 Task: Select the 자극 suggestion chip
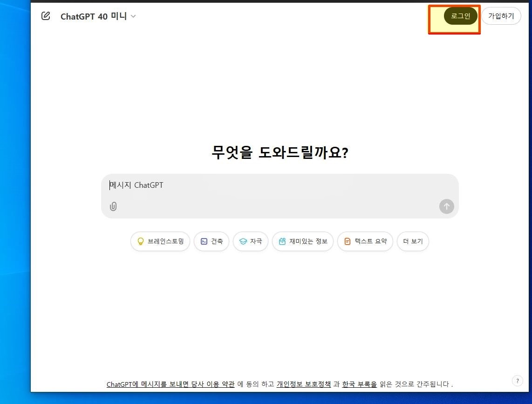(250, 241)
